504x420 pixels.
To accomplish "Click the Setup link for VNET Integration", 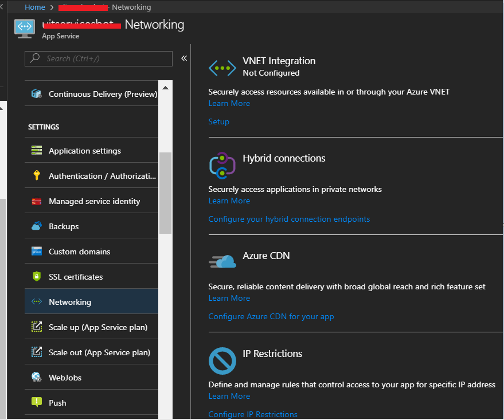I will point(218,121).
